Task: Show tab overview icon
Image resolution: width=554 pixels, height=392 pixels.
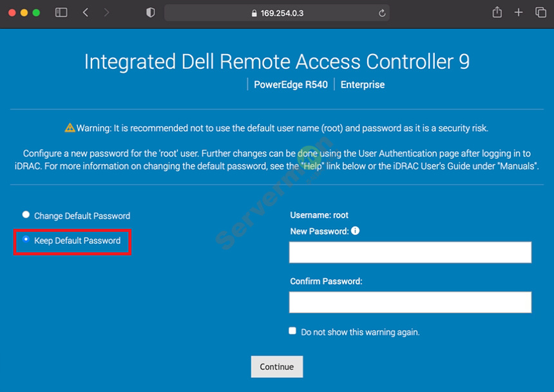Action: pyautogui.click(x=540, y=12)
